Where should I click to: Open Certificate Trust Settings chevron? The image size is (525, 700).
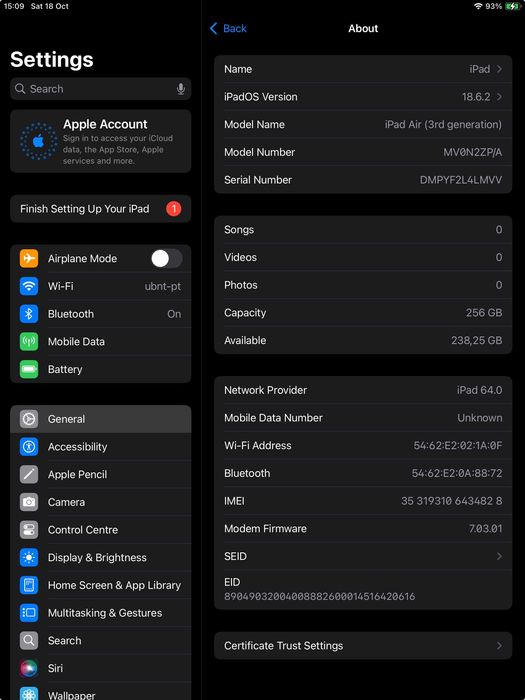coord(499,646)
